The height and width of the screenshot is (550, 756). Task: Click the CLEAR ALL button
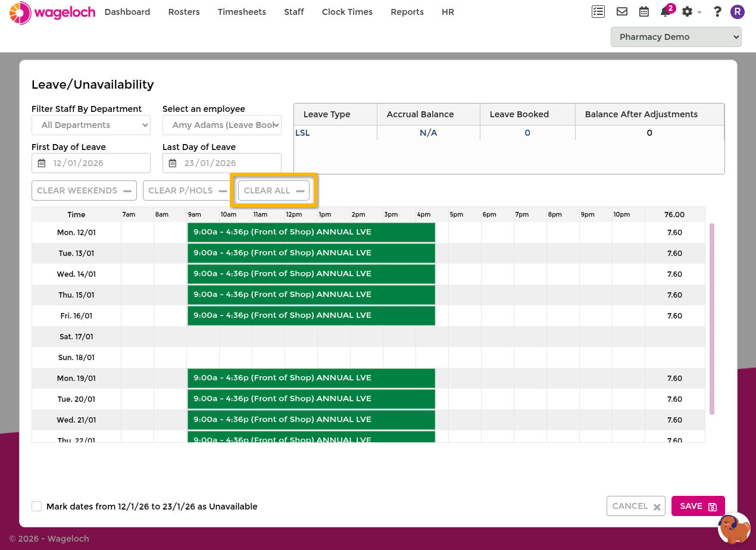274,190
